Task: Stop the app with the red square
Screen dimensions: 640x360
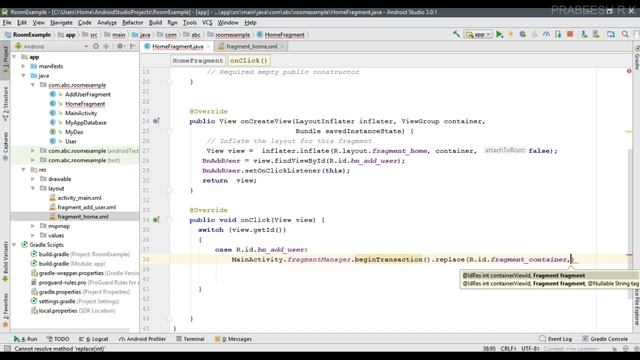Action: click(570, 34)
